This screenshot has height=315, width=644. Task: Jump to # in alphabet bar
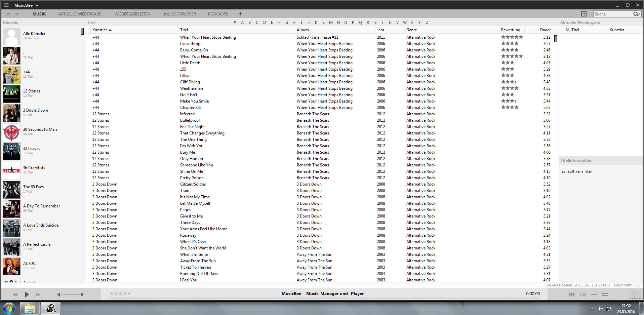[x=235, y=23]
